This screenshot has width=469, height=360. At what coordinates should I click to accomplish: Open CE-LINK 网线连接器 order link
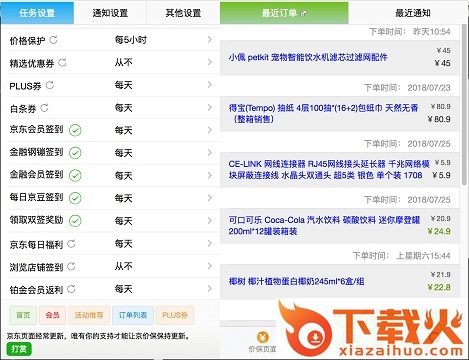click(329, 169)
